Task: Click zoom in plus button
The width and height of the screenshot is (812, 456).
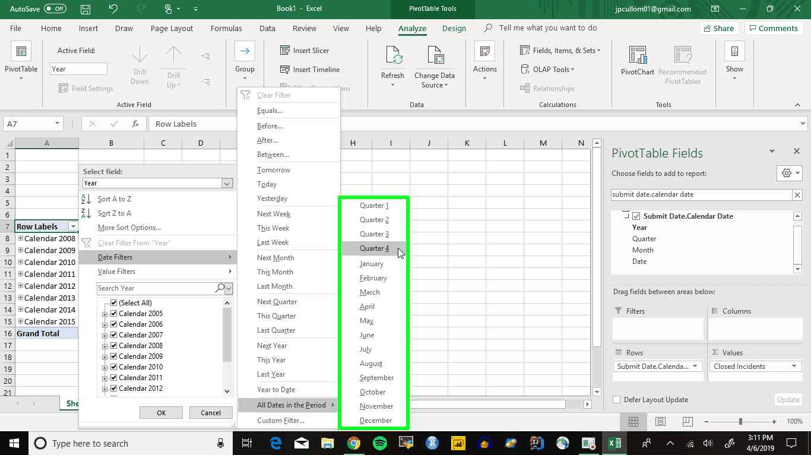Action: coord(774,422)
